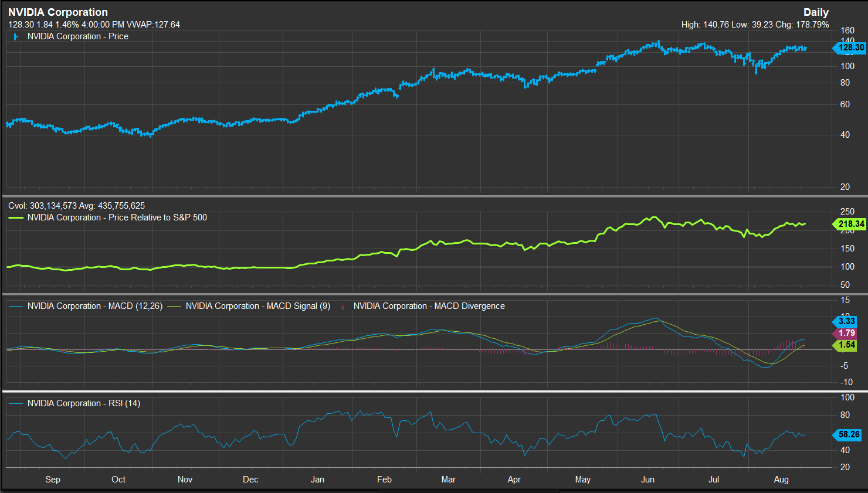
Task: Click the 1.54 signal value tag
Action: [846, 345]
